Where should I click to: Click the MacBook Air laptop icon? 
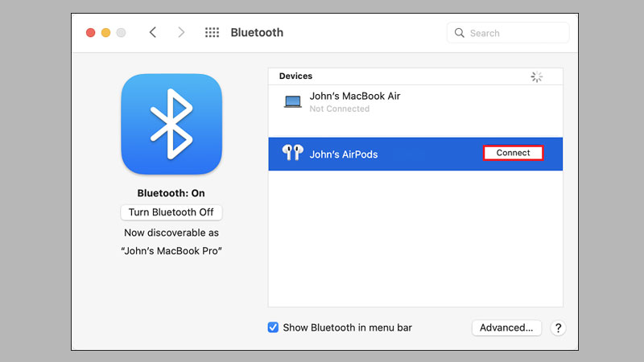292,101
